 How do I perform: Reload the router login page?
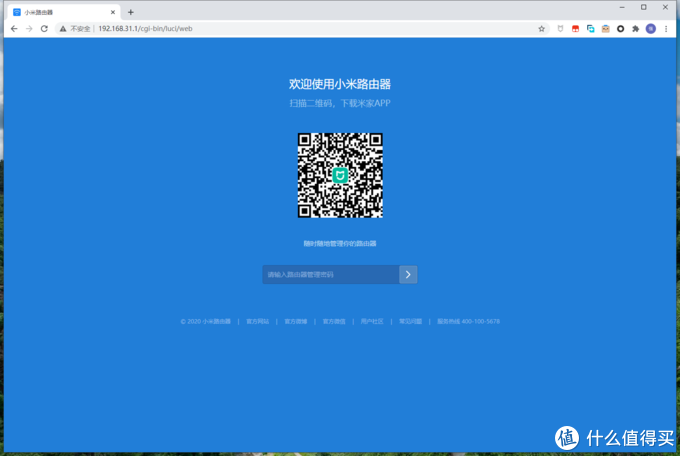(x=44, y=29)
